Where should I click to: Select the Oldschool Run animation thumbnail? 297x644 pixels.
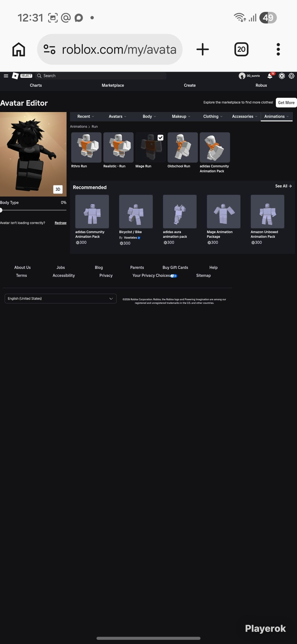pos(183,147)
